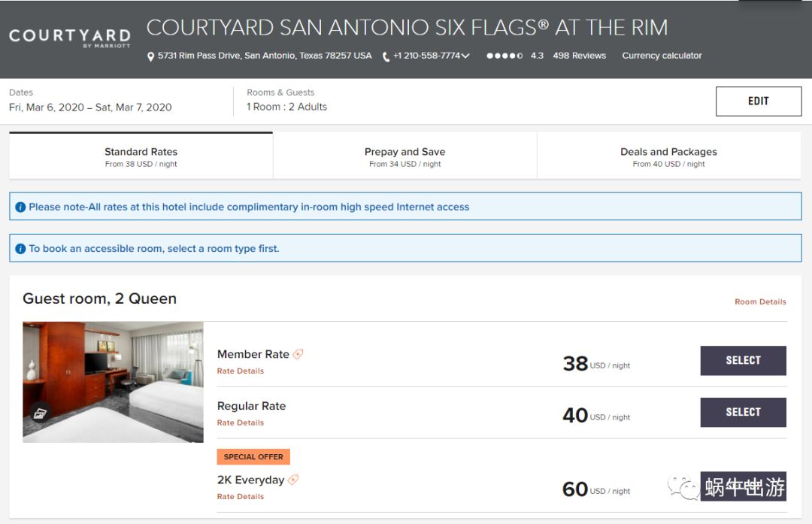
Task: Click the 60 USD / night price
Action: coord(596,489)
